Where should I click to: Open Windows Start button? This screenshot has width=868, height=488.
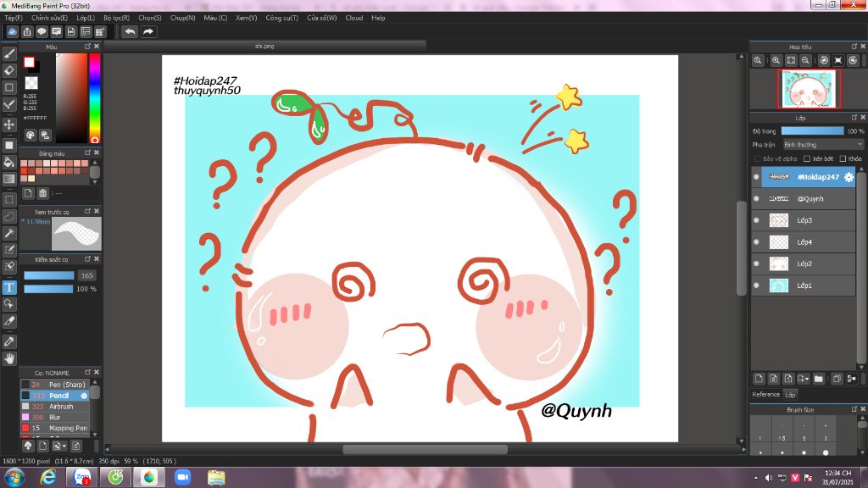14,477
